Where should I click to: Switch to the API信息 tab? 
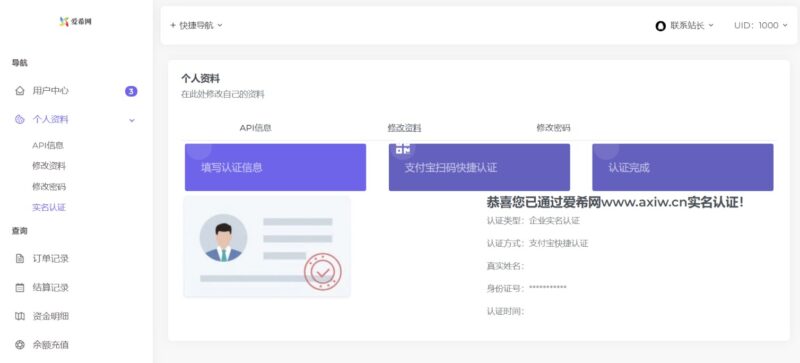coord(256,128)
